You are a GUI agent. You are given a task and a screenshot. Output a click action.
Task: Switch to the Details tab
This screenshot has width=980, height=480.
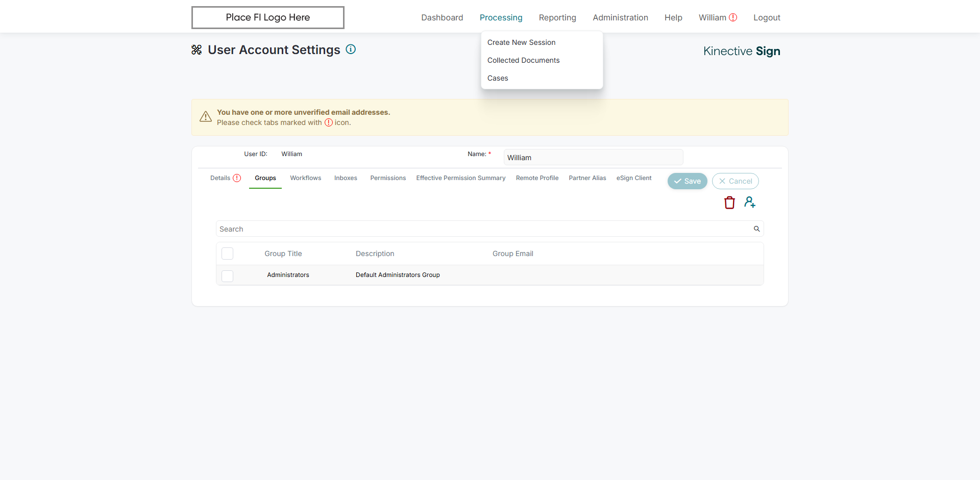coord(220,178)
